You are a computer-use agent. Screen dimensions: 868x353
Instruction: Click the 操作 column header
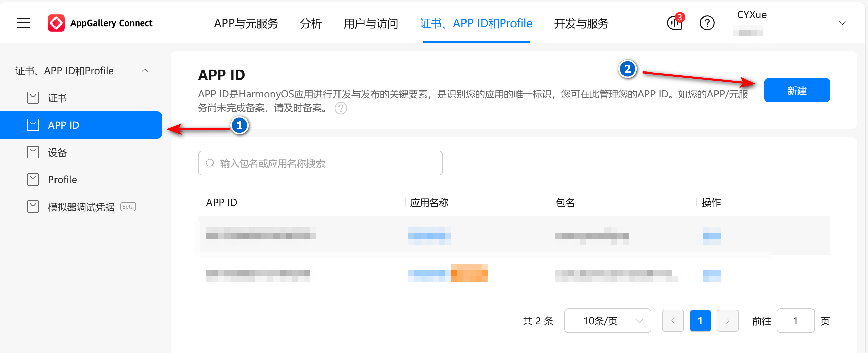[x=711, y=203]
